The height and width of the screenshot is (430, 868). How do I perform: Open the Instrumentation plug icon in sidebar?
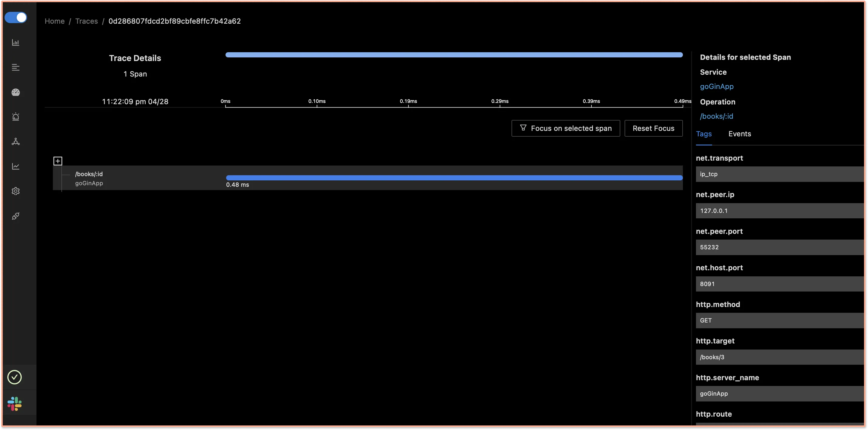pos(15,216)
